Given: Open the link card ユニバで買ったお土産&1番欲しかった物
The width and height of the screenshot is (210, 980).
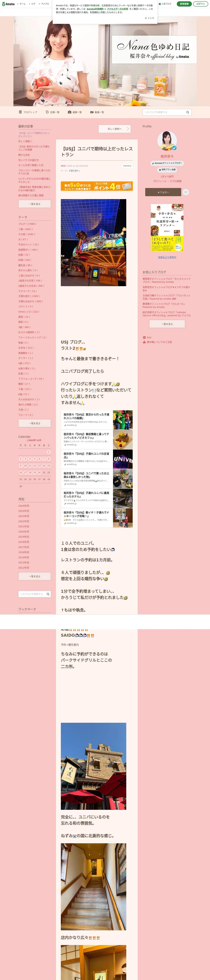Looking at the screenshot, I should point(97,479).
